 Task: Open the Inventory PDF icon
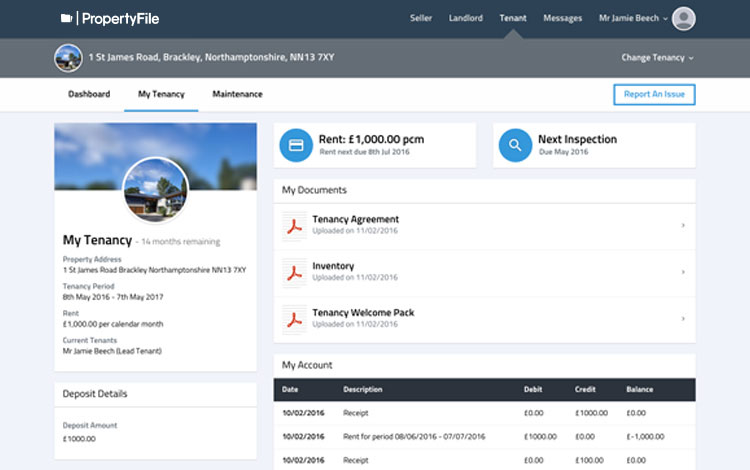[293, 272]
